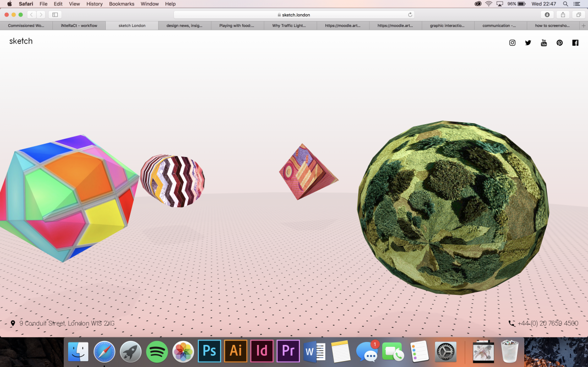
Task: Open the Instagram social icon
Action: pyautogui.click(x=512, y=43)
